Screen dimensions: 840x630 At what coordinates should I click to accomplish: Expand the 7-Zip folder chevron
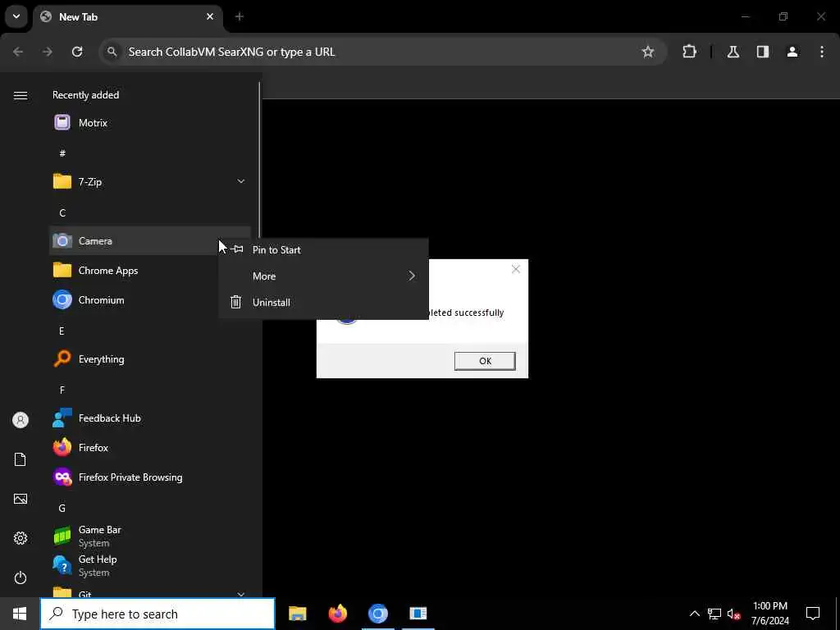(241, 181)
